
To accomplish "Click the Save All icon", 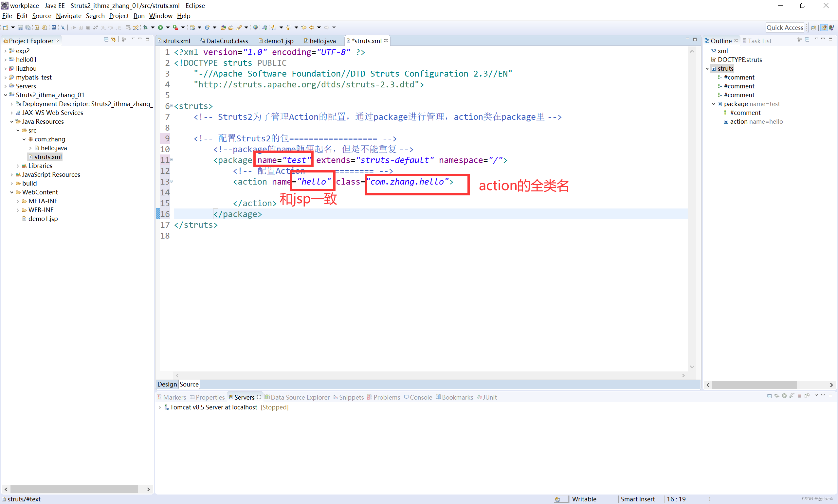I will (28, 27).
